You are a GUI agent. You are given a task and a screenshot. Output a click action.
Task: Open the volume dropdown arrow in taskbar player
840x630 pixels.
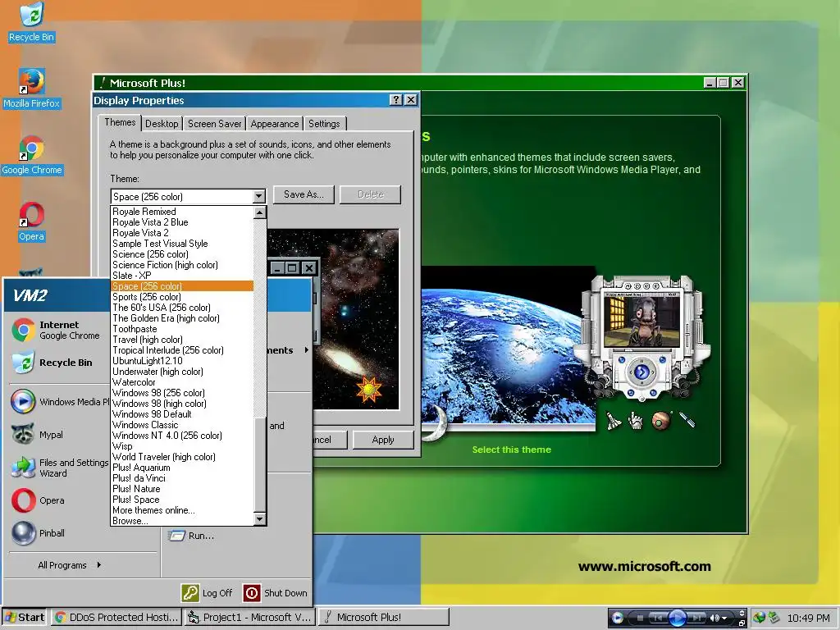pyautogui.click(x=725, y=619)
